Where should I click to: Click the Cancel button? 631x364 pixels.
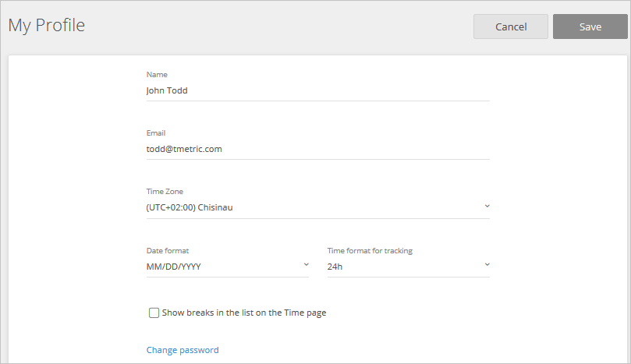pos(511,27)
